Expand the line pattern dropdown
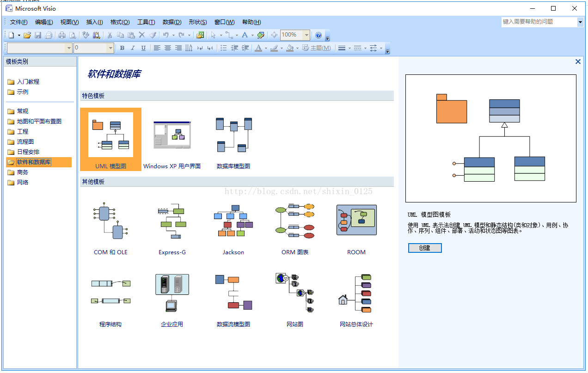Image resolution: width=588 pixels, height=373 pixels. pos(365,48)
